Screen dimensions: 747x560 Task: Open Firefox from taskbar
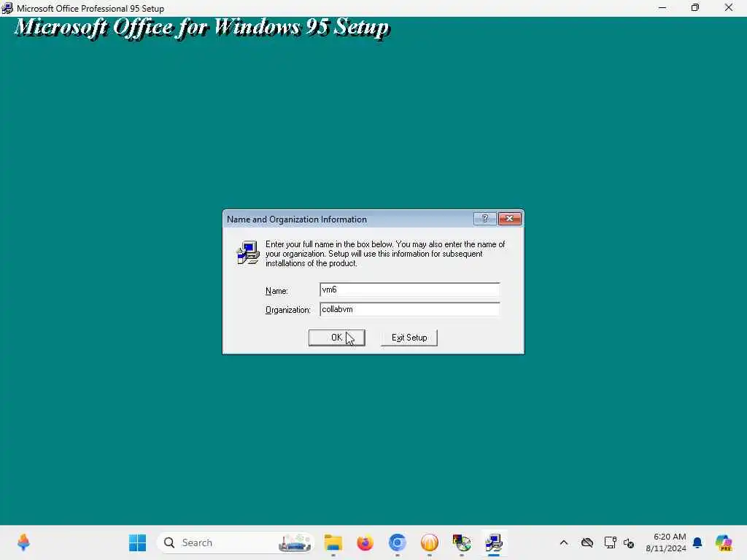(365, 542)
